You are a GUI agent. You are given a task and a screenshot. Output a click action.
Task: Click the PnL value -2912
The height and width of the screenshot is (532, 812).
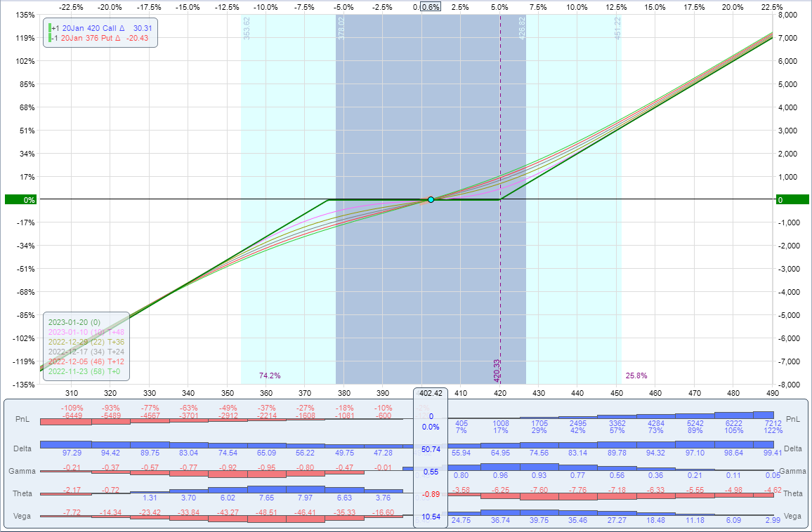pos(228,415)
